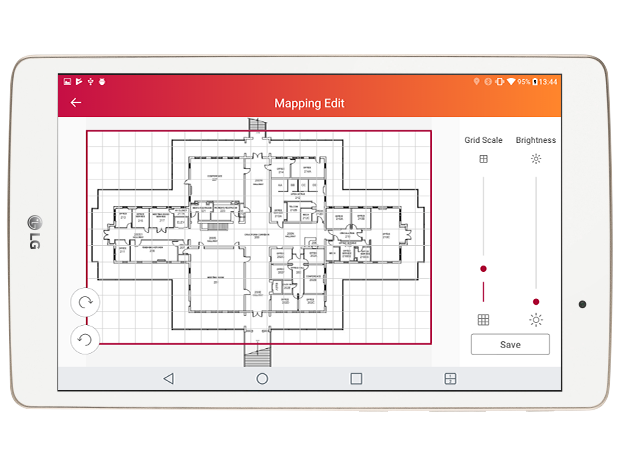Tap the Android home navigation button
The image size is (620, 463).
262,378
